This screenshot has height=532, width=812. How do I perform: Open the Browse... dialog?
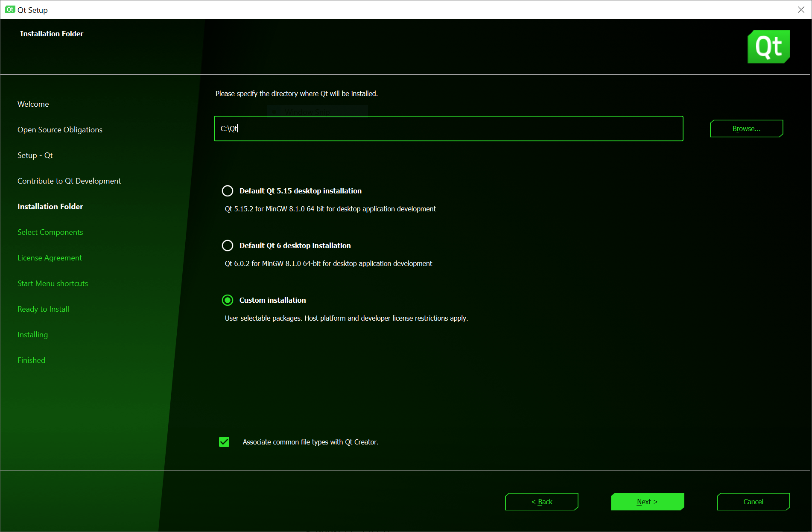pyautogui.click(x=746, y=128)
